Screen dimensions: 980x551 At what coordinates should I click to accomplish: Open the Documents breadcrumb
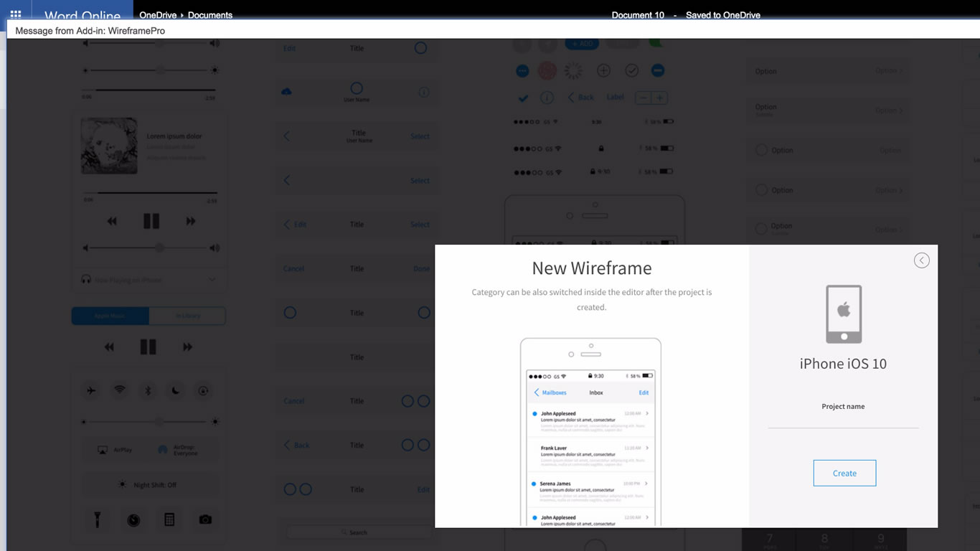210,15
